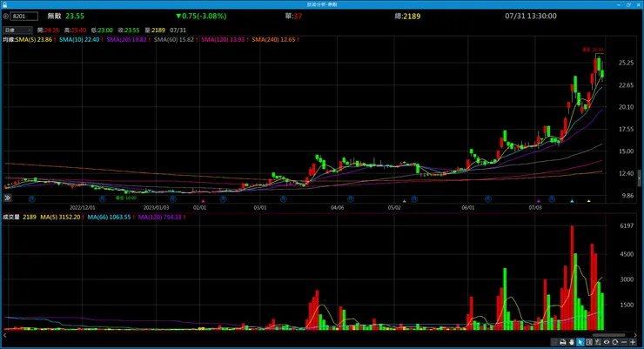The width and height of the screenshot is (644, 349).
Task: Click the 25.25 price axis label
Action: click(626, 63)
